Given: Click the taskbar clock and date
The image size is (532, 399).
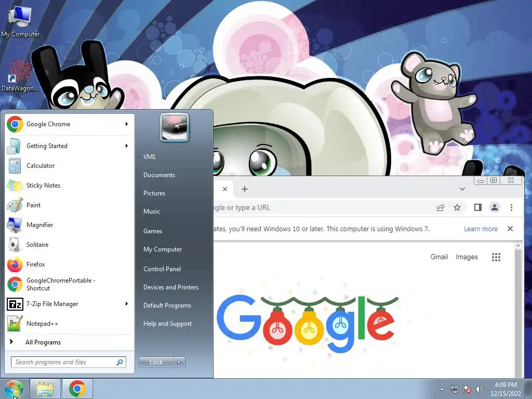Looking at the screenshot, I should (506, 389).
